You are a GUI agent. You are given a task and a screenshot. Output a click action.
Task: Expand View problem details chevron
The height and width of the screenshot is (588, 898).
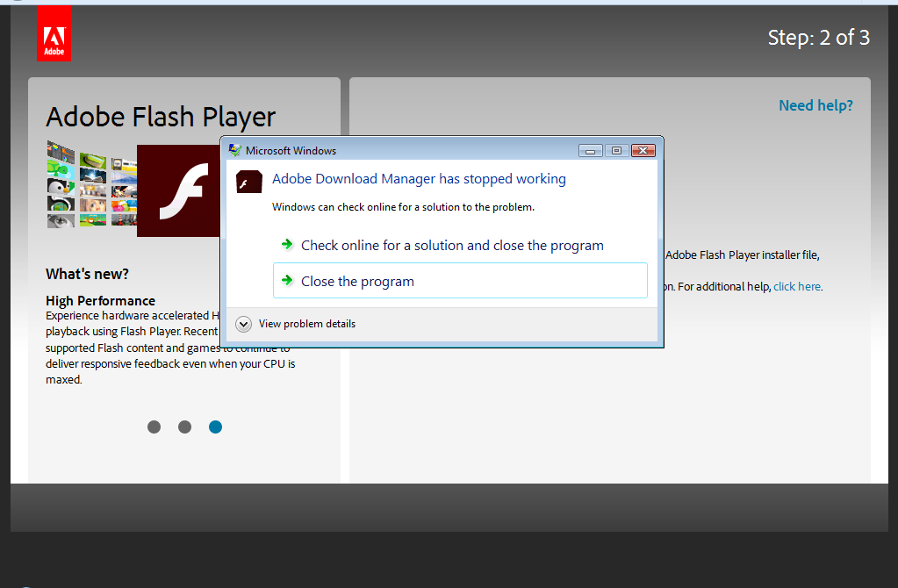[243, 324]
